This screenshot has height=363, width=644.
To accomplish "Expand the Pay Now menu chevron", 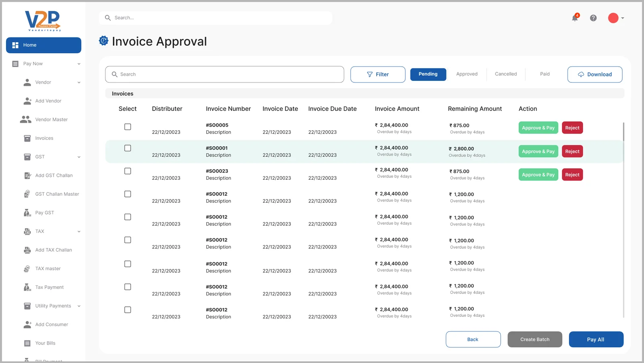I will [x=79, y=64].
